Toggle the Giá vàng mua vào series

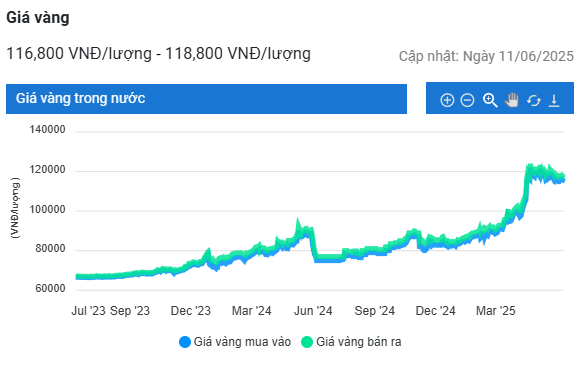235,342
